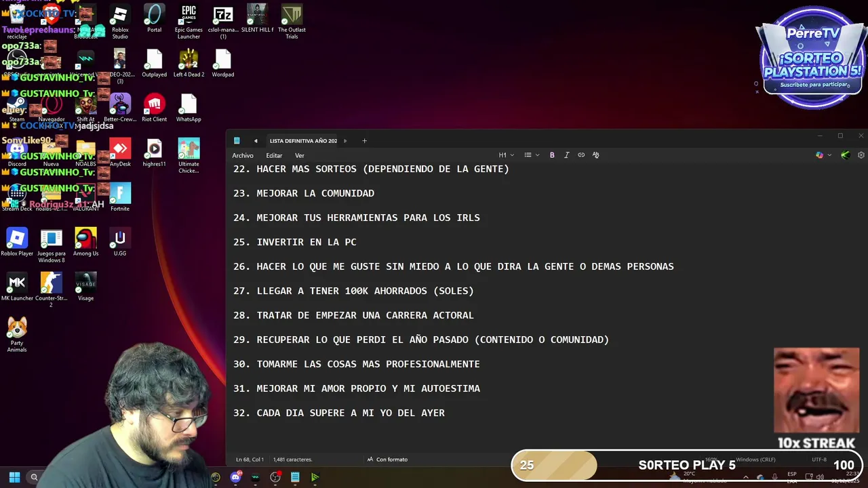Add a new Notepad tab

(364, 141)
